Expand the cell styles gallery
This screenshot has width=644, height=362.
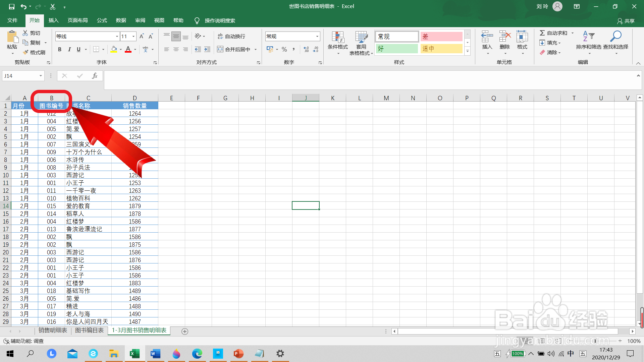tap(468, 51)
